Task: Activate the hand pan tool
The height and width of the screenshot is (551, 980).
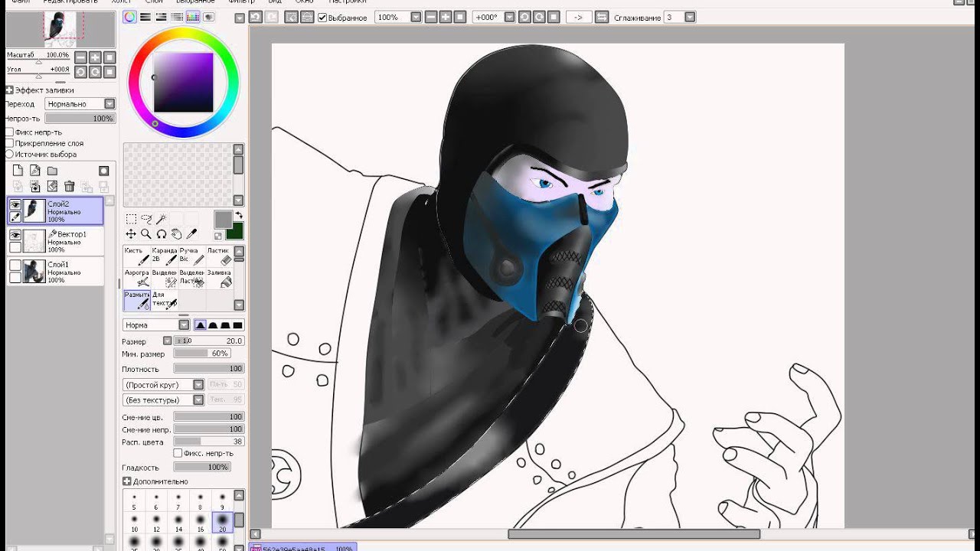Action: 177,234
